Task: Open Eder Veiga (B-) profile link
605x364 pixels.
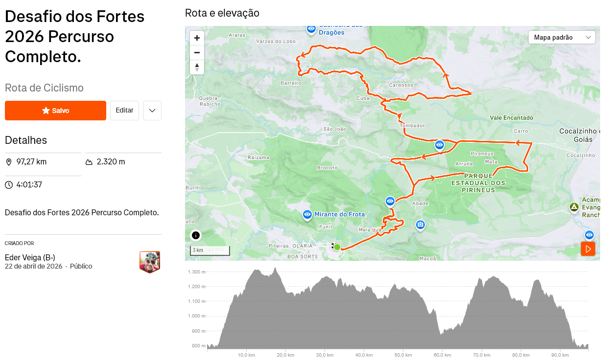Action: click(x=30, y=257)
